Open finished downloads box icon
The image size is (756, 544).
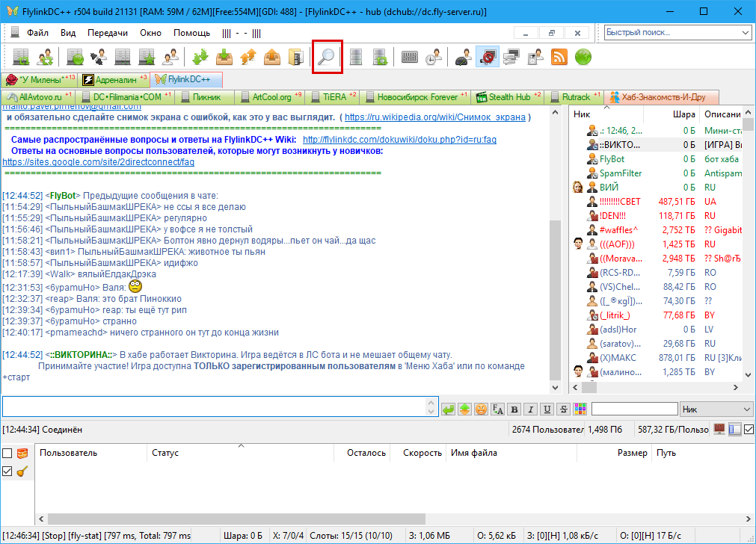point(224,57)
